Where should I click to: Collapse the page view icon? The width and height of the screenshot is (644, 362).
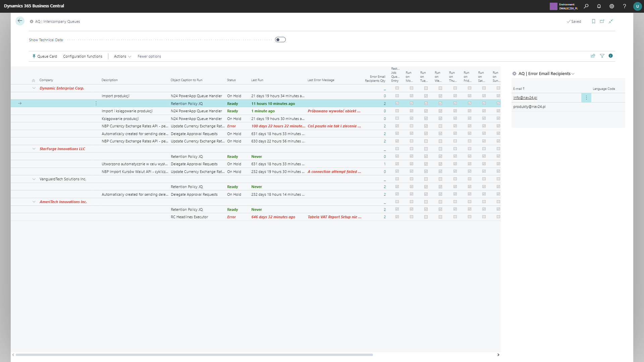611,21
